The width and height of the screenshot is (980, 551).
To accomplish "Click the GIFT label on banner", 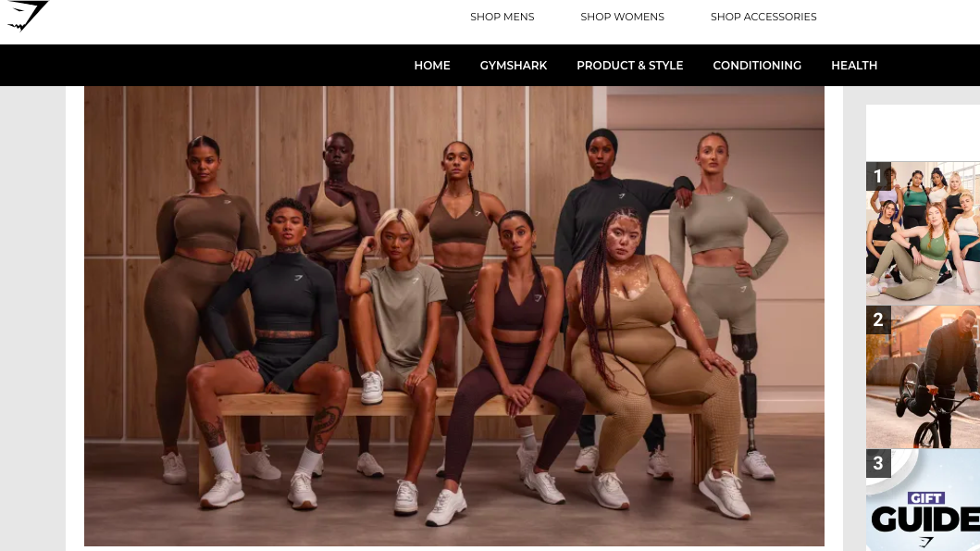I will point(926,498).
